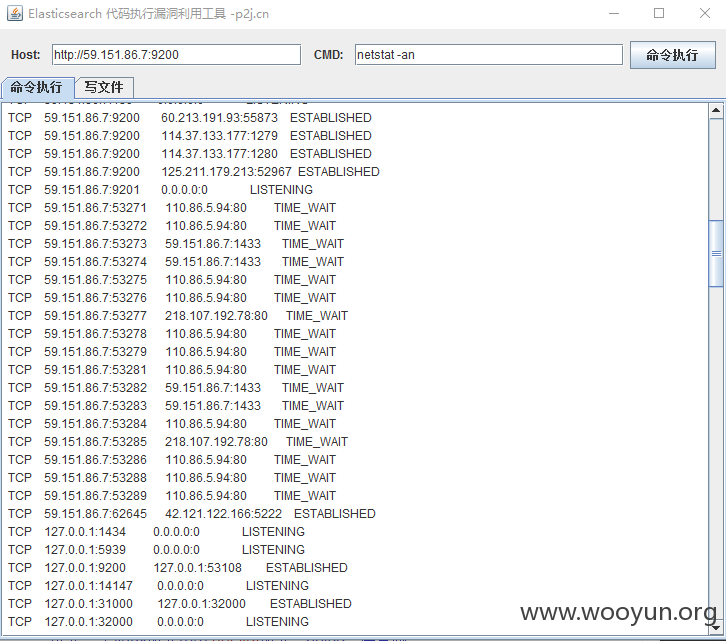Click the text 59.151.86.7:53275
This screenshot has height=641, width=726.
(x=95, y=280)
